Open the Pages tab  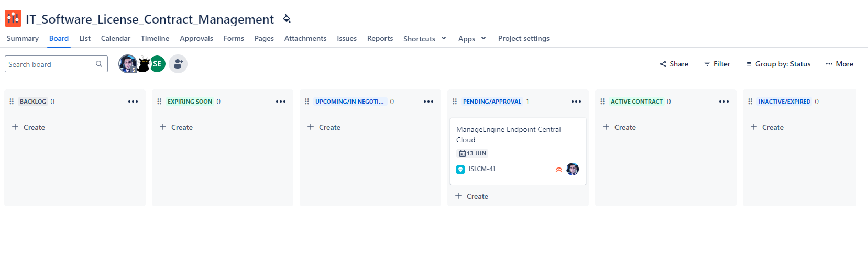(x=264, y=38)
